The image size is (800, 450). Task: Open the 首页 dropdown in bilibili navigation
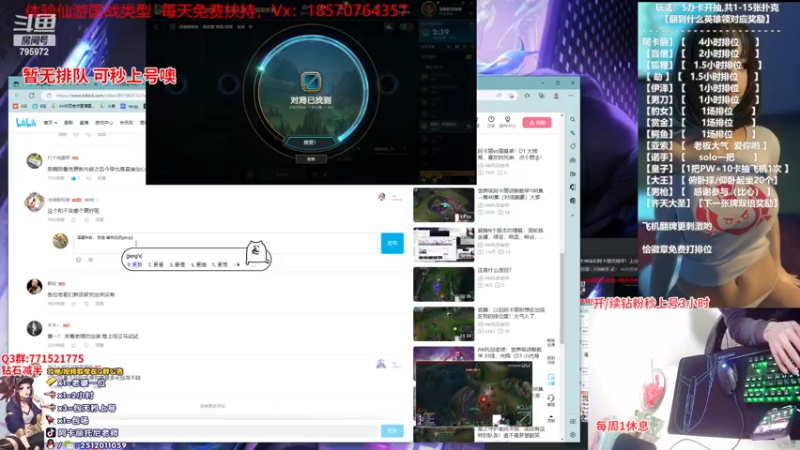pos(49,123)
